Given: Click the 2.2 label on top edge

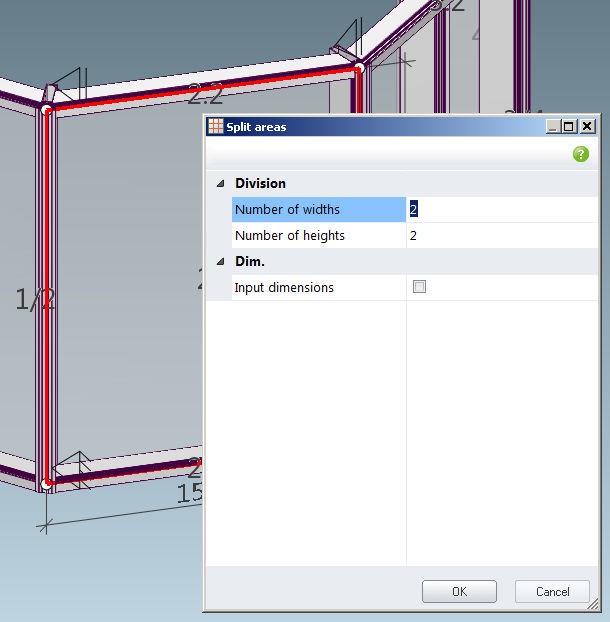Looking at the screenshot, I should [x=205, y=96].
